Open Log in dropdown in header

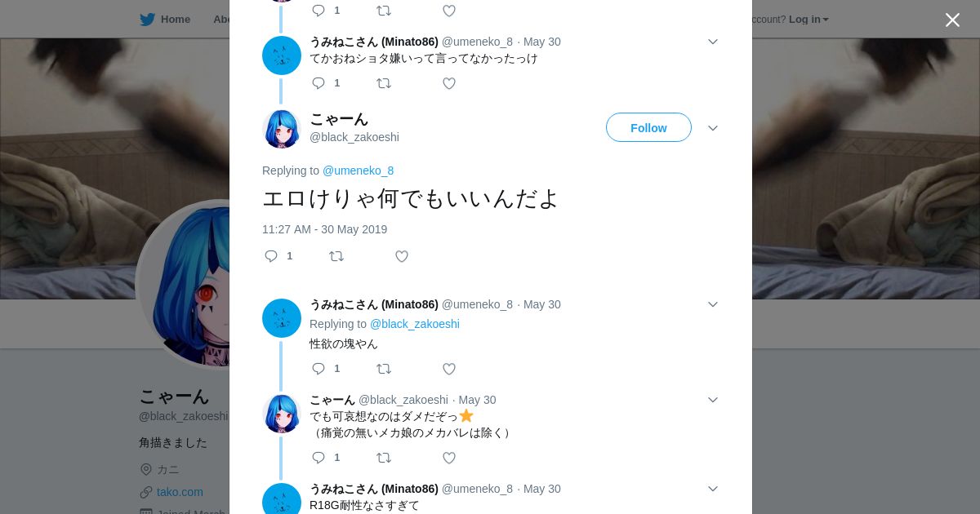pos(808,20)
